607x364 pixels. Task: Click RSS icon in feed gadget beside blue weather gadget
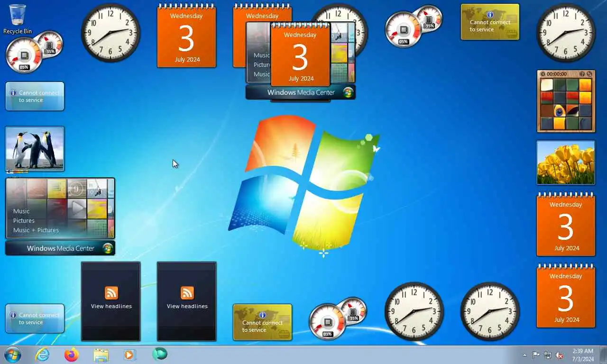click(111, 292)
